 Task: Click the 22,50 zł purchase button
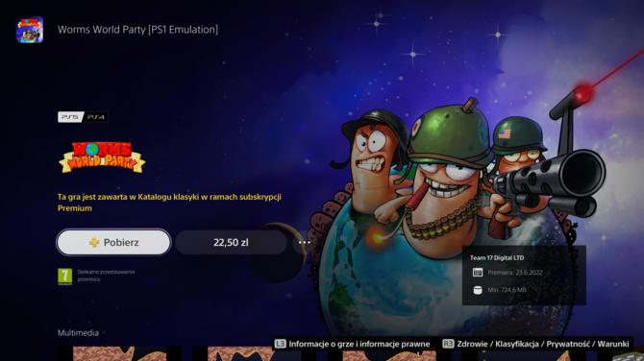231,243
